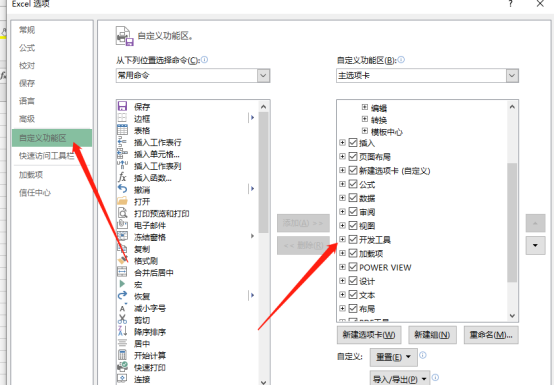Open the 常规 options category
The height and width of the screenshot is (385, 554).
[x=27, y=30]
